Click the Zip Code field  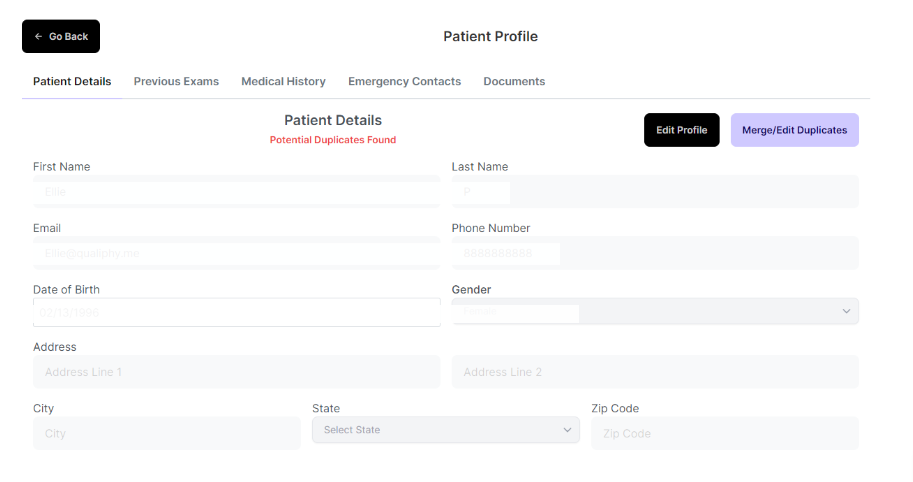(x=724, y=434)
